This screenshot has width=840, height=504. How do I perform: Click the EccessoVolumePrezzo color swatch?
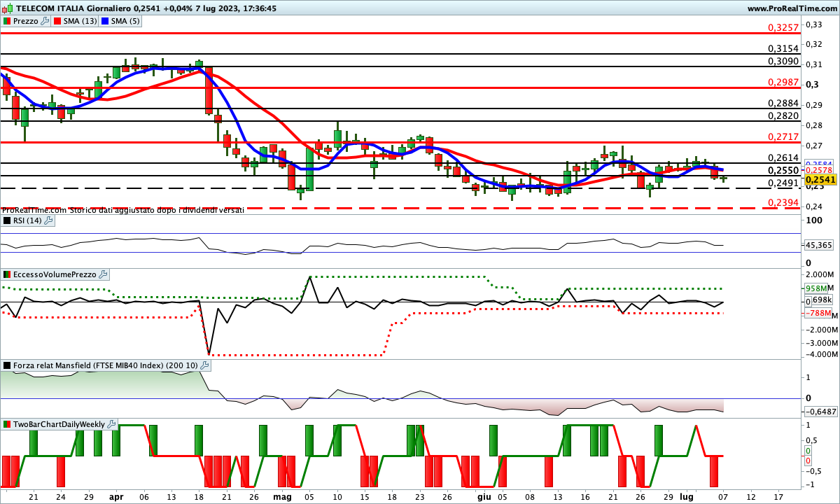6,275
